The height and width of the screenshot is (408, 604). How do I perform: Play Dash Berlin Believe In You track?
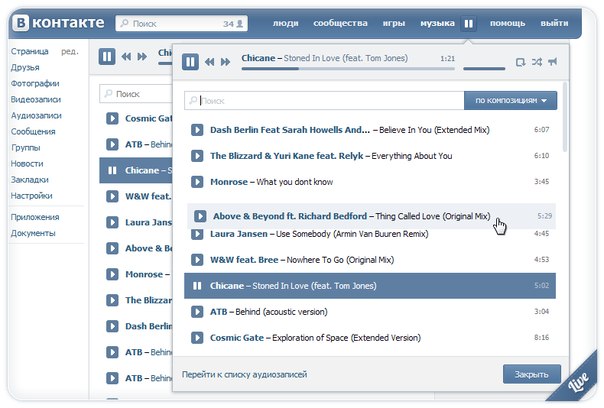197,130
